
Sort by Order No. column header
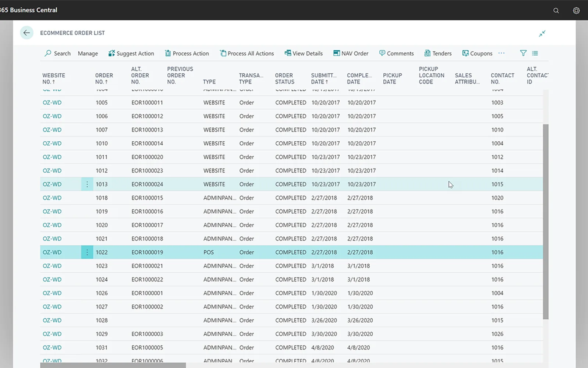pyautogui.click(x=104, y=78)
